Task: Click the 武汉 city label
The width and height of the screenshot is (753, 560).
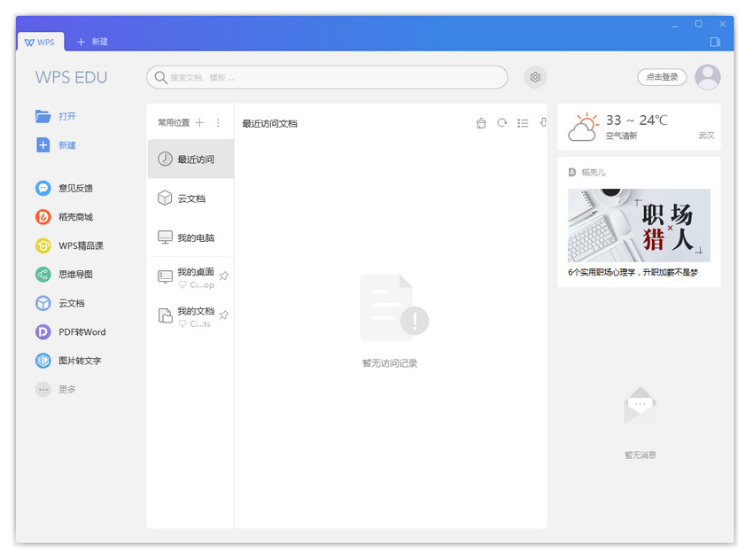Action: pos(706,136)
